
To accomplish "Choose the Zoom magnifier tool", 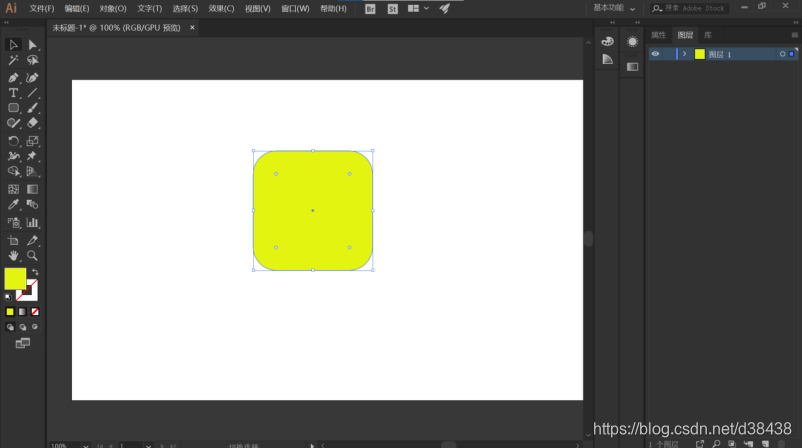I will [x=32, y=255].
